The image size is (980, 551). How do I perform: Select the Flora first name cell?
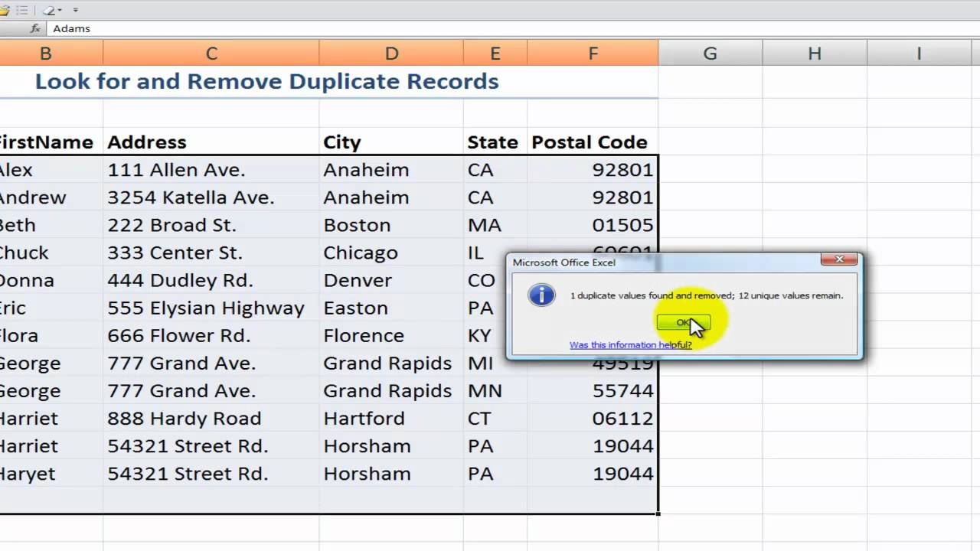[x=51, y=335]
